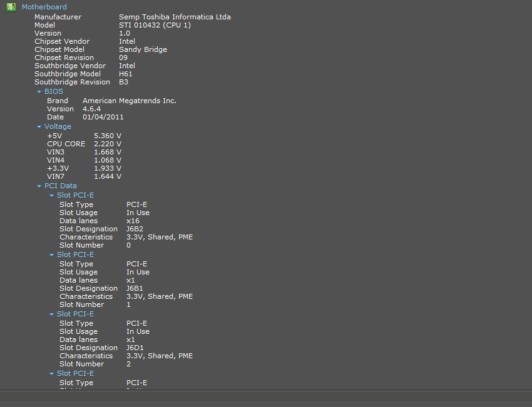Click the BIOS 'Date' label
Viewport: 532px width, 407px height.
55,117
